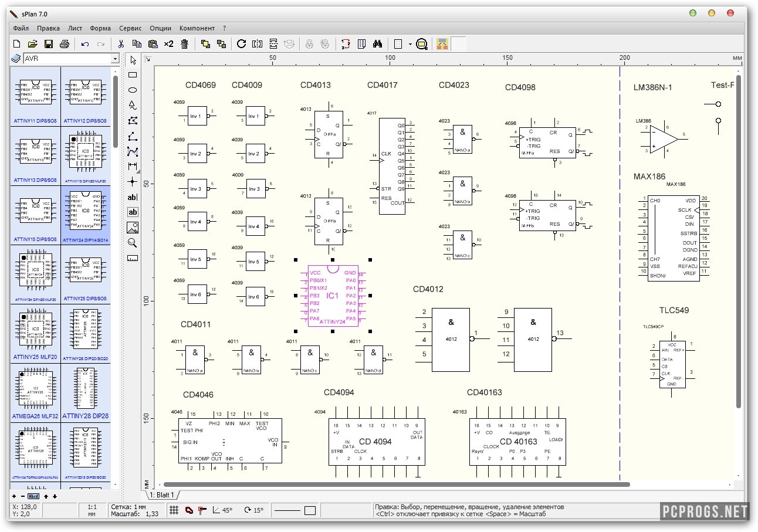Add a library component with plus button

point(15,496)
